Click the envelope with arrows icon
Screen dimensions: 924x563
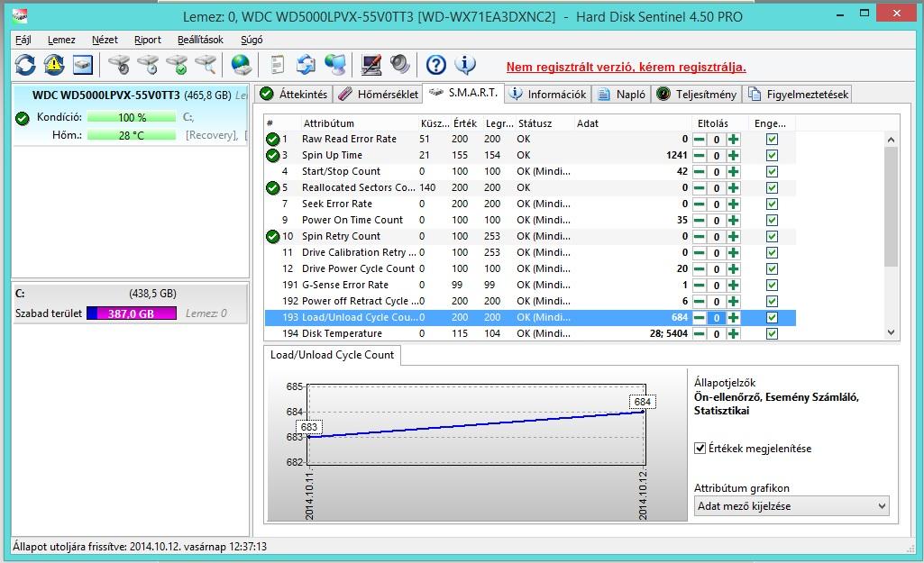pos(306,64)
